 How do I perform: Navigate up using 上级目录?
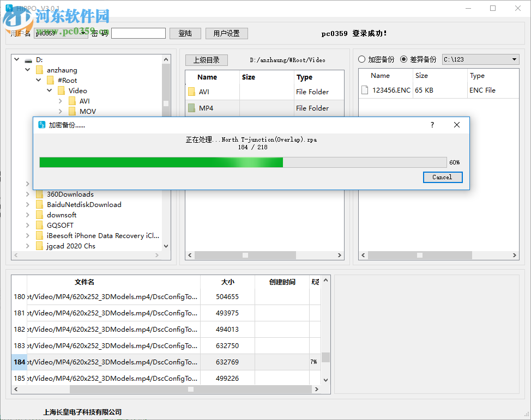pos(206,60)
